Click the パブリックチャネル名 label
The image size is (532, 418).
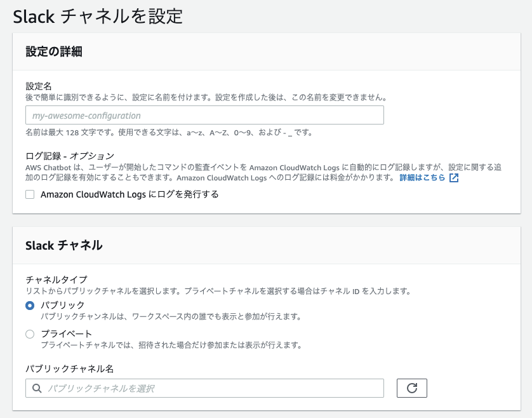pos(70,368)
